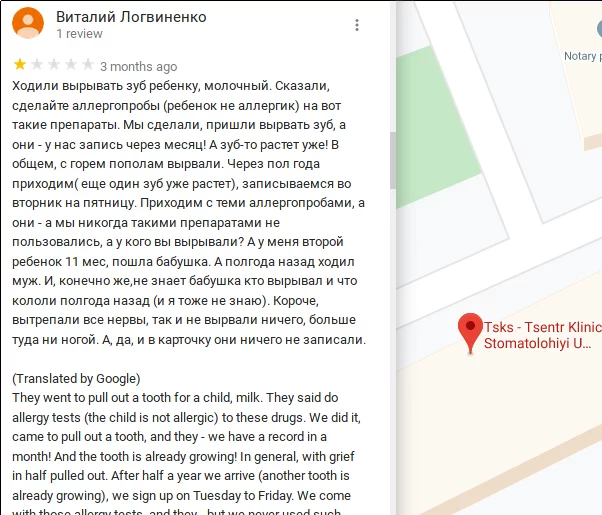Image resolution: width=602 pixels, height=515 pixels.
Task: Open the three-dot review options menu
Action: click(x=357, y=25)
